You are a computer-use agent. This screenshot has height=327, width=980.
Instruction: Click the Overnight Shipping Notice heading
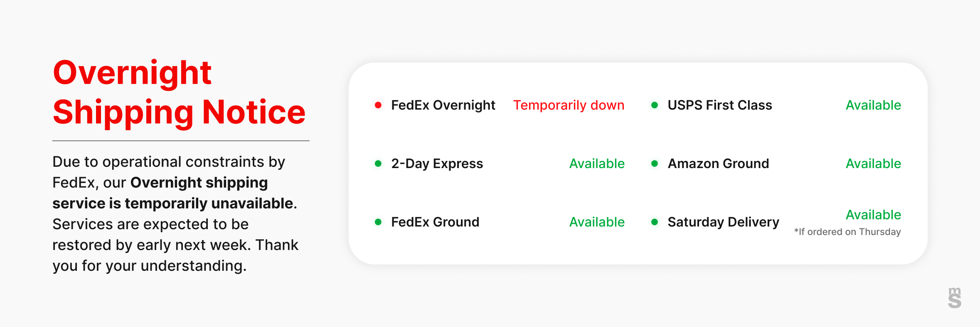(179, 92)
